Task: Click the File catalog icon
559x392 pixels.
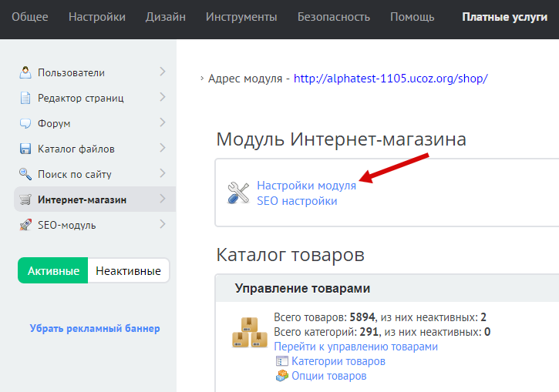Action: coord(25,149)
